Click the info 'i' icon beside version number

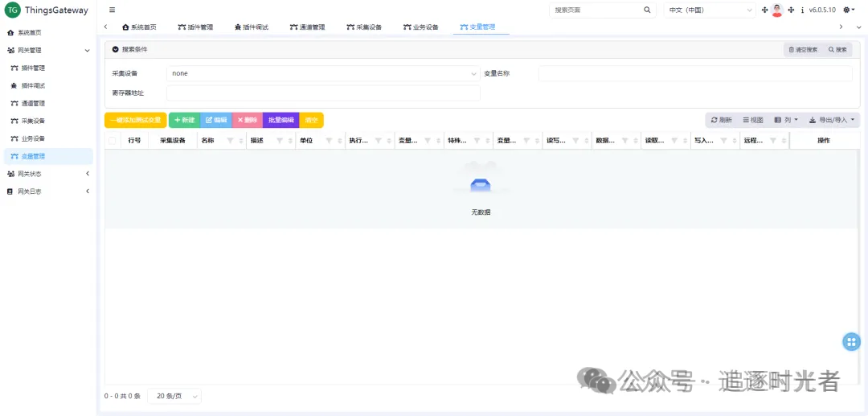coord(802,10)
